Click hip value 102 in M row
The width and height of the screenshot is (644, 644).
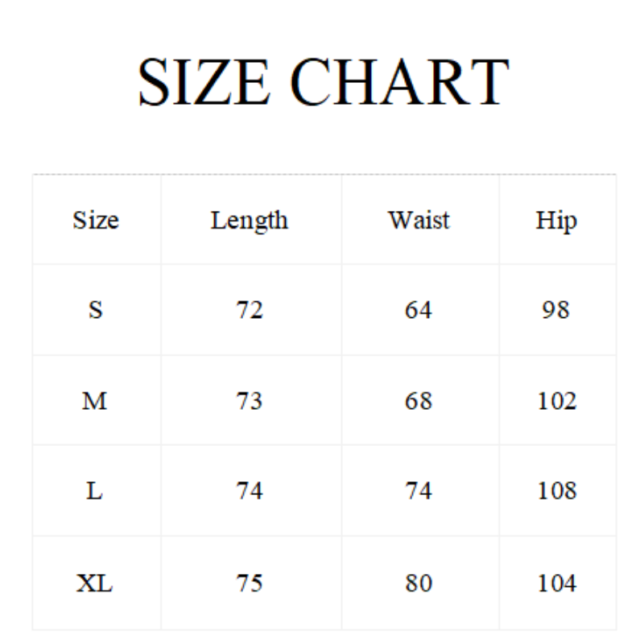coord(557,401)
